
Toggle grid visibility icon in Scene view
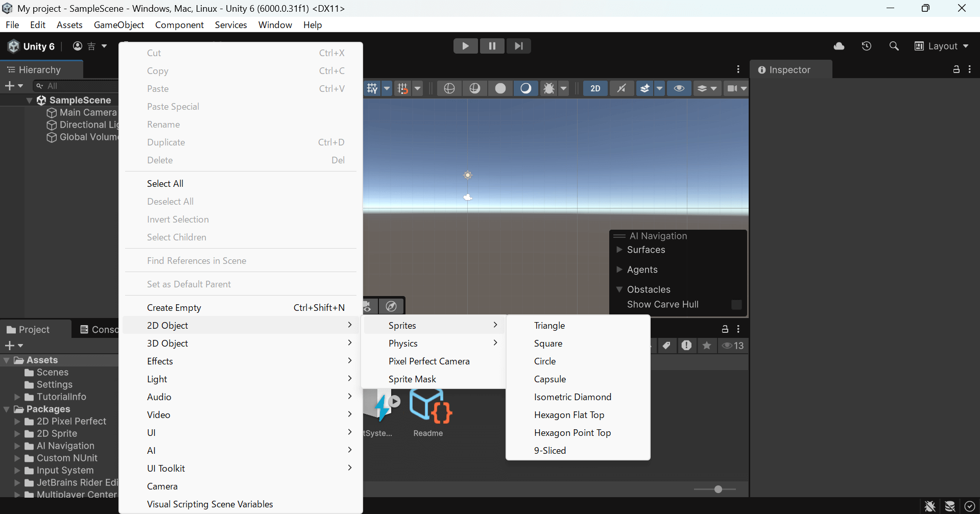point(372,88)
